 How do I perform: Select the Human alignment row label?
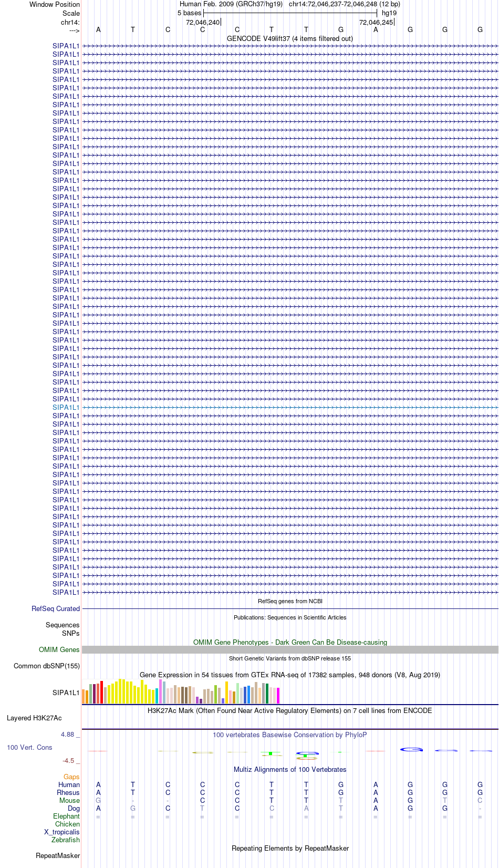click(69, 784)
